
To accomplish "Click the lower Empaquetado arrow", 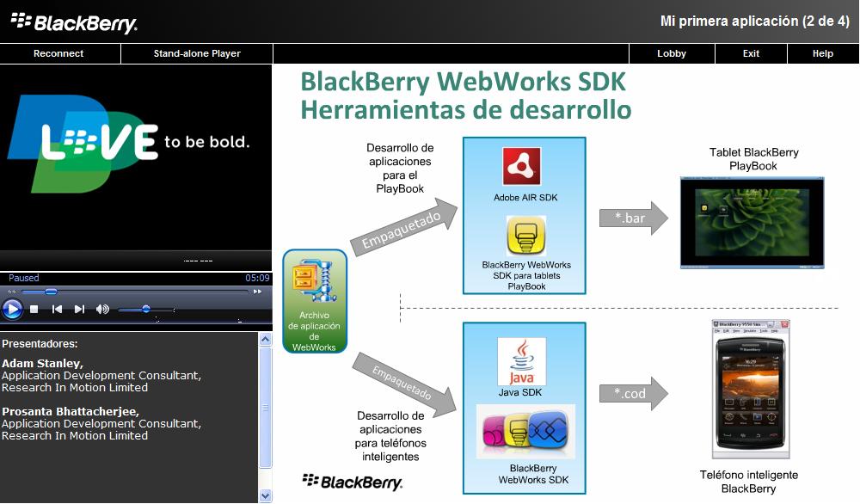I will [404, 384].
